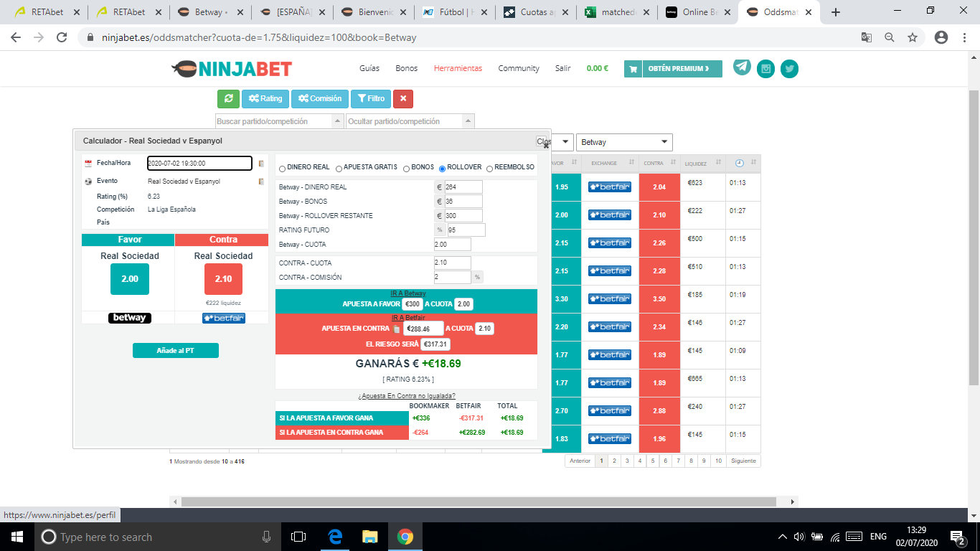Open the Chrome profile avatar icon
This screenshot has height=551, width=980.
pos(941,37)
